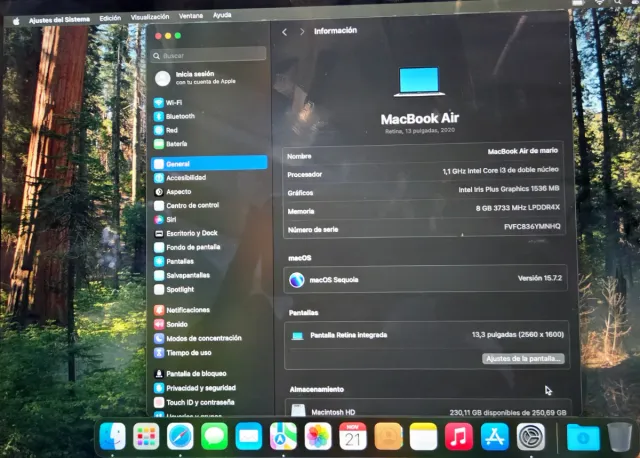Open Photos from the Dock
The image size is (640, 458).
coord(318,436)
